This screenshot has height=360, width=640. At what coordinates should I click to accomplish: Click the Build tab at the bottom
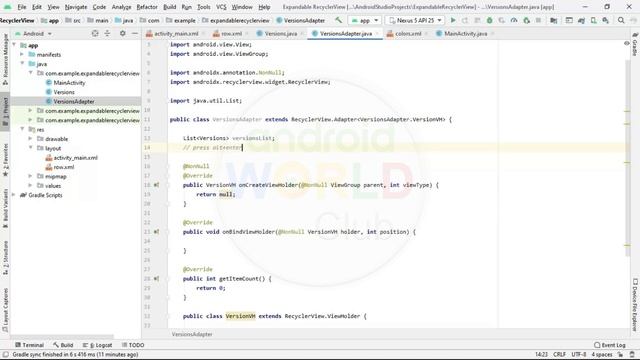click(x=63, y=345)
